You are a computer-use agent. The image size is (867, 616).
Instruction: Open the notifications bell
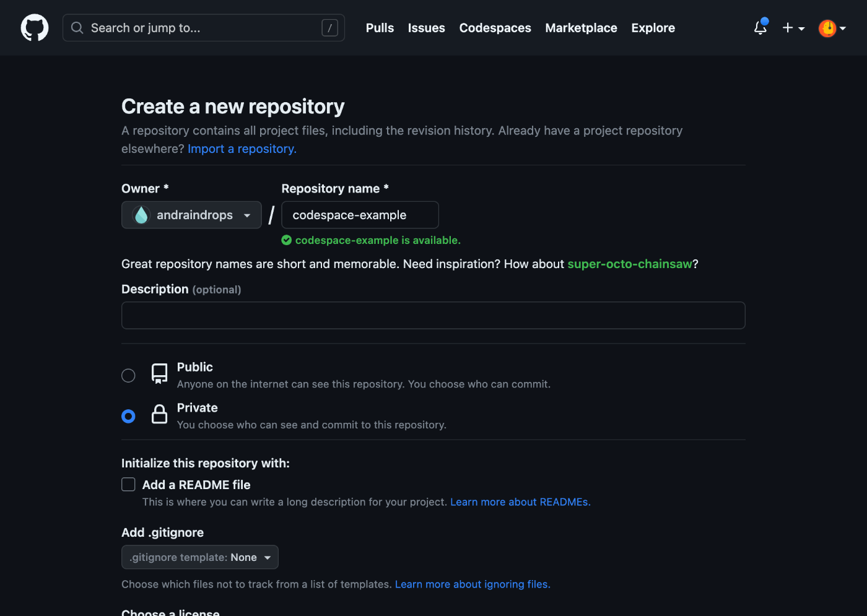tap(760, 28)
